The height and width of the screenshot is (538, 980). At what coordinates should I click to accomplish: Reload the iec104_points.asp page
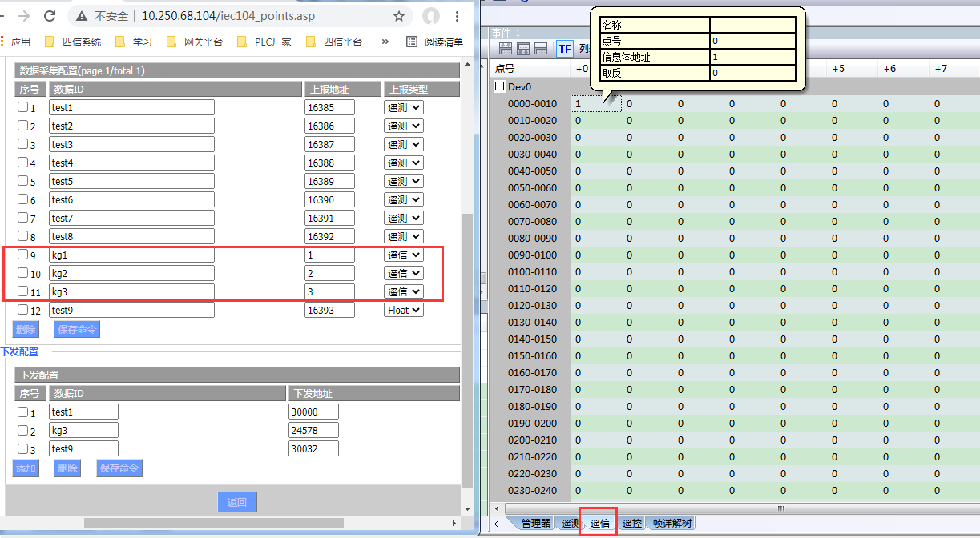click(x=50, y=16)
